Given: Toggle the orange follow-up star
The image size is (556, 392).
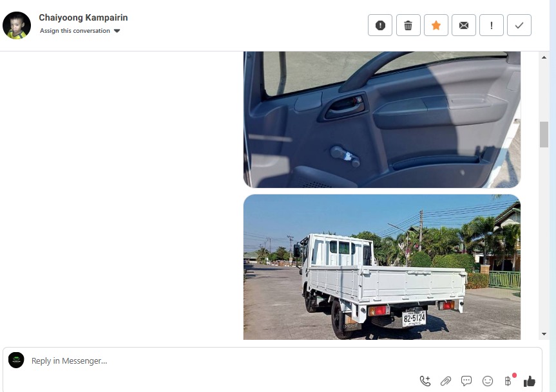Looking at the screenshot, I should (436, 25).
